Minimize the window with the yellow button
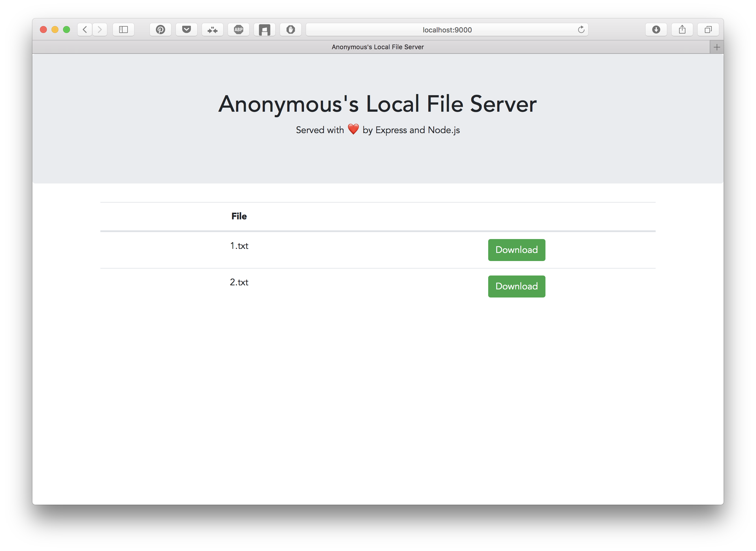Screen dimensions: 756x551 55,30
